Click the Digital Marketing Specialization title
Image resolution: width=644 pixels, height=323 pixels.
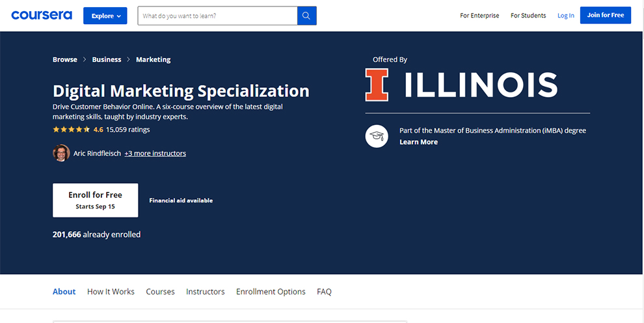(181, 91)
